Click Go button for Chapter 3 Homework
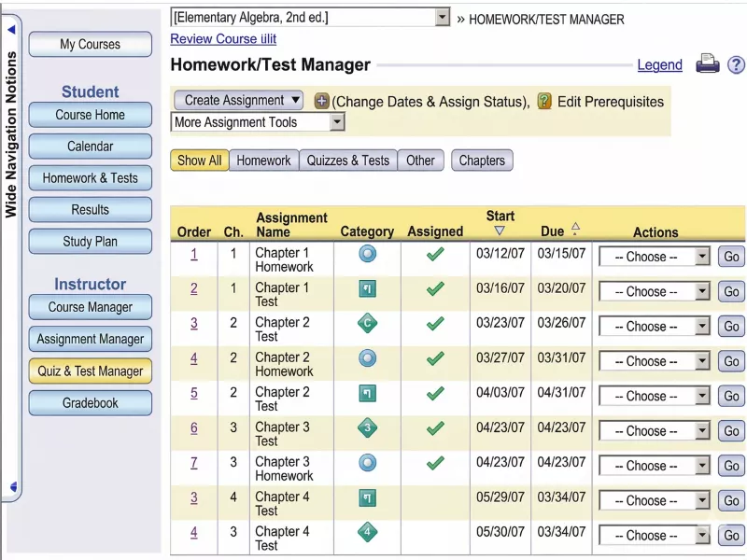The height and width of the screenshot is (560, 747). pos(731,466)
